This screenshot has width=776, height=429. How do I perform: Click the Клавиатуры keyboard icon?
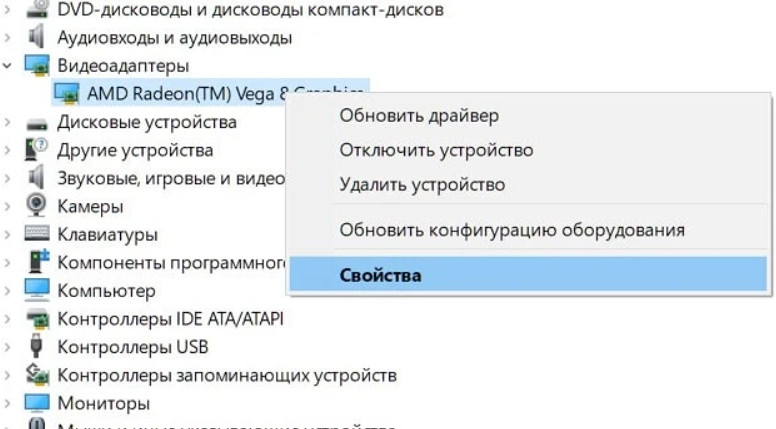(37, 234)
